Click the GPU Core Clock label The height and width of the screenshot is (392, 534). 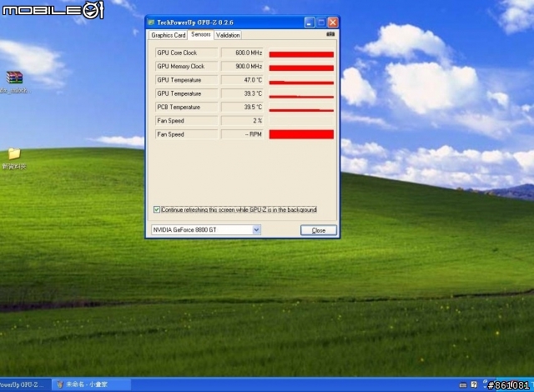click(186, 53)
